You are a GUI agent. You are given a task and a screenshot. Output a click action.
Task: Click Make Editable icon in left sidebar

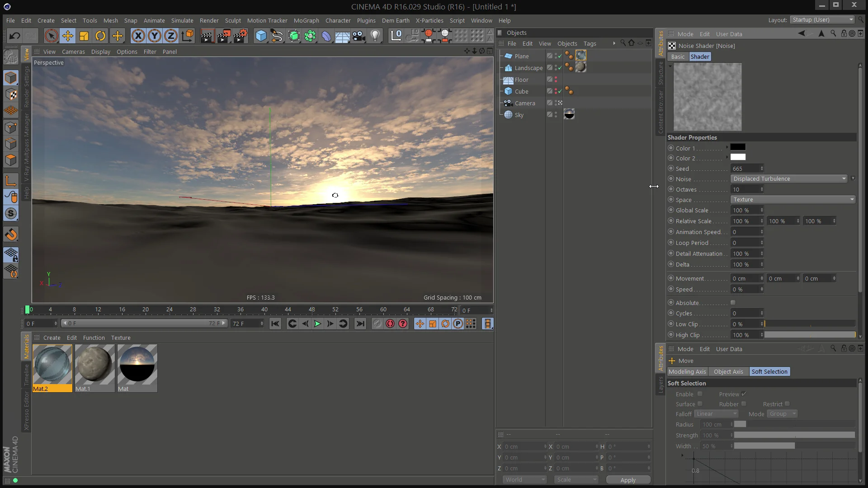(x=11, y=56)
